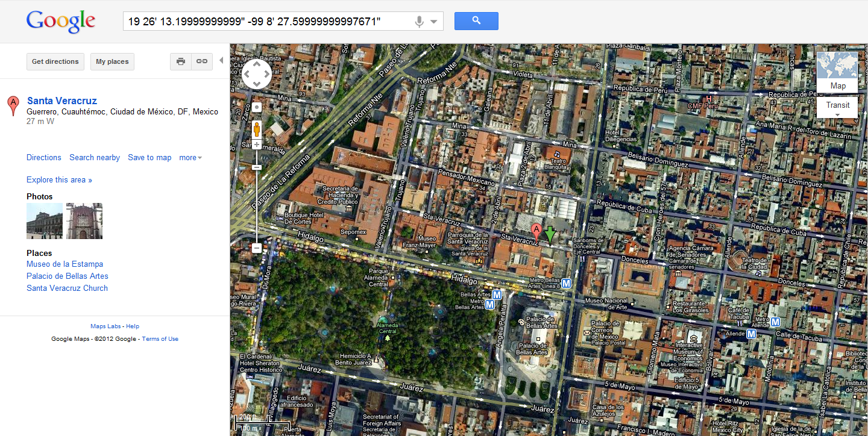Click the show my location button
The image size is (868, 436).
257,107
